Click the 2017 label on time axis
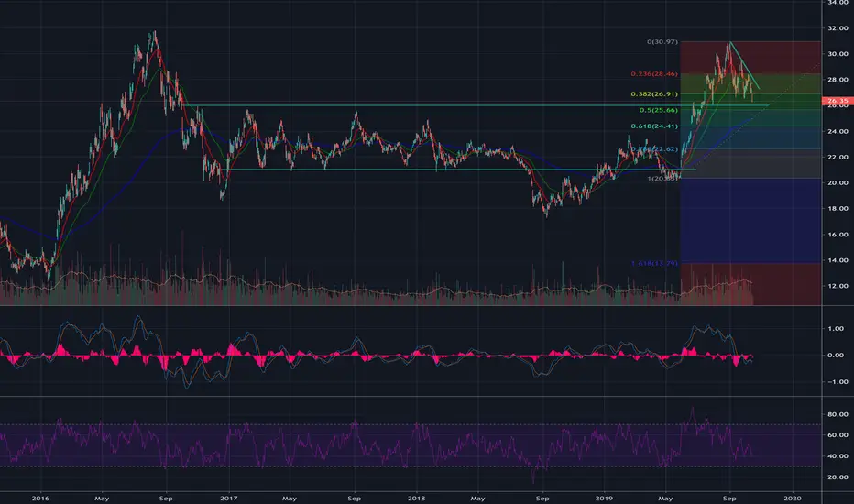This screenshot has width=854, height=504. [229, 498]
